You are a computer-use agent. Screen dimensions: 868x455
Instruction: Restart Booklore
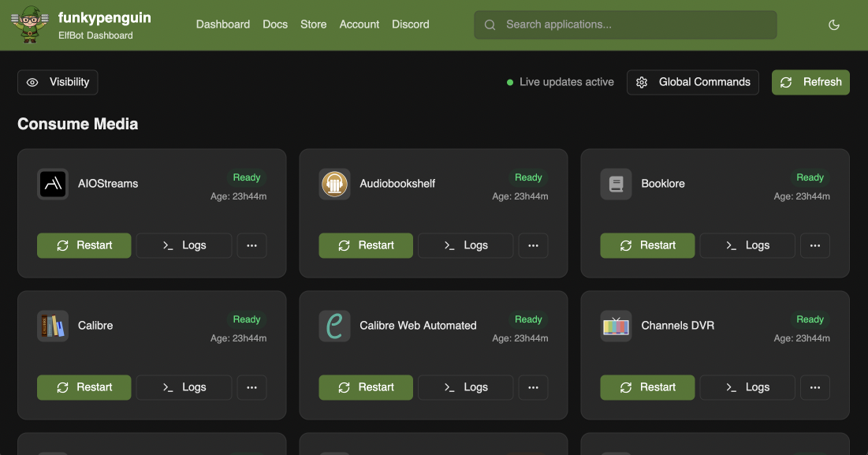point(648,246)
